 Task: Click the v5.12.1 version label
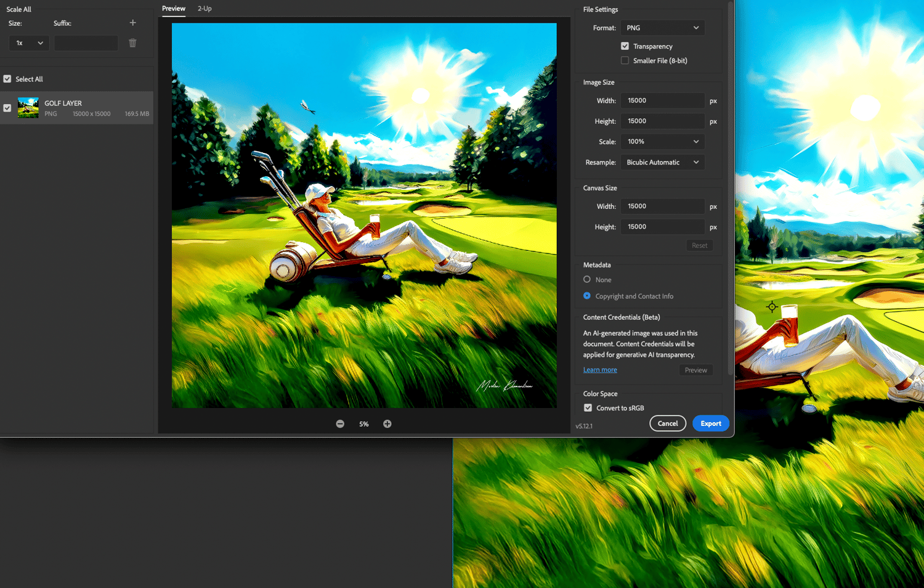(584, 426)
